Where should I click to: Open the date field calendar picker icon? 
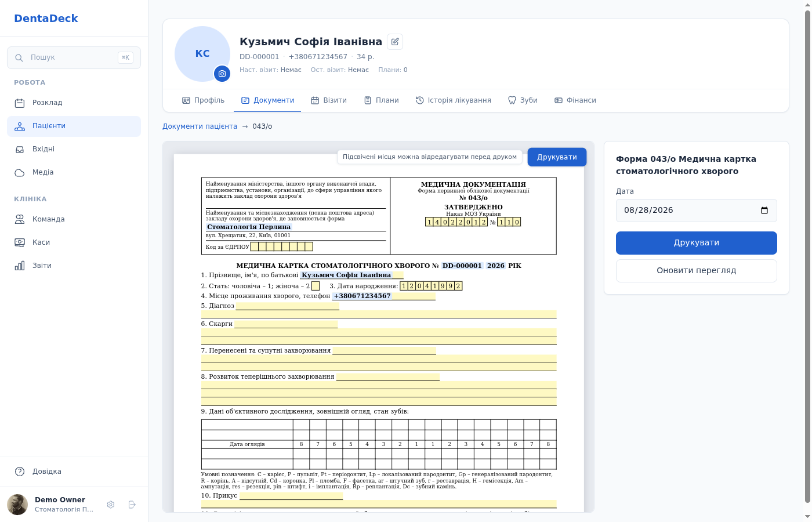click(x=764, y=211)
